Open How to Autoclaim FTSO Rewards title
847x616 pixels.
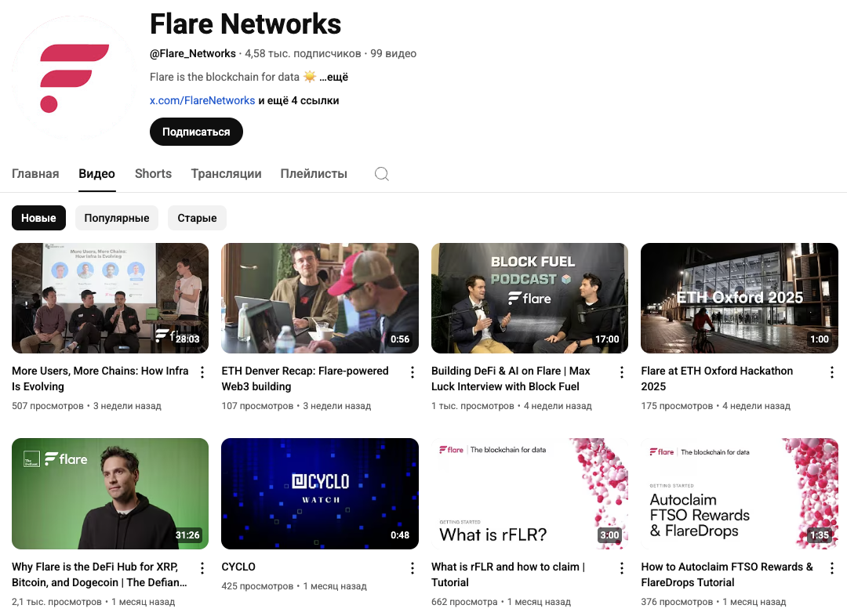727,574
